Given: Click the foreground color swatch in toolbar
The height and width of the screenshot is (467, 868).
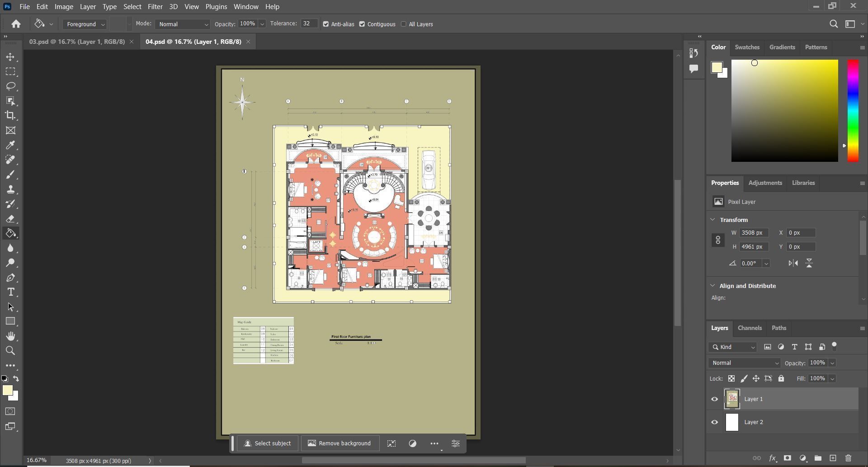Looking at the screenshot, I should point(8,391).
